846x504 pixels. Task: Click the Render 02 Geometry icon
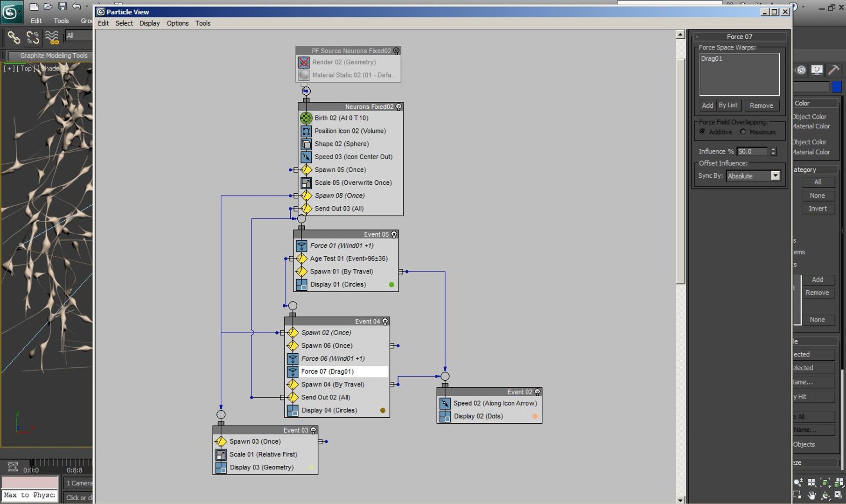304,62
